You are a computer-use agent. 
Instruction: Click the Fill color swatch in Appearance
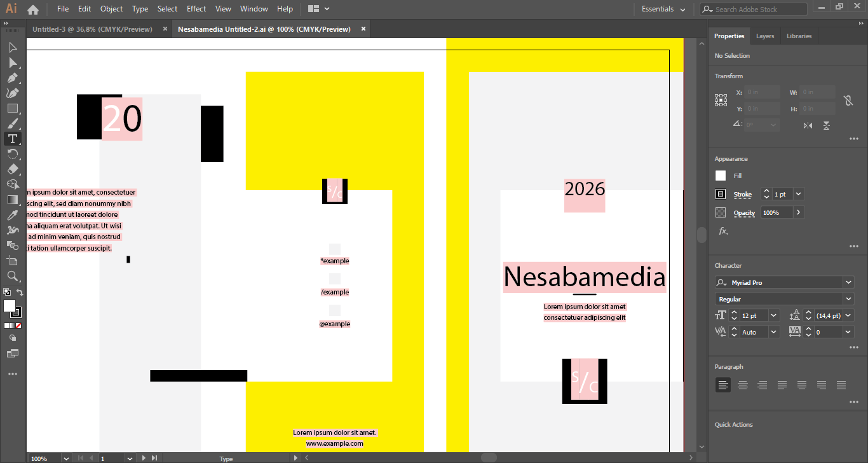[721, 176]
